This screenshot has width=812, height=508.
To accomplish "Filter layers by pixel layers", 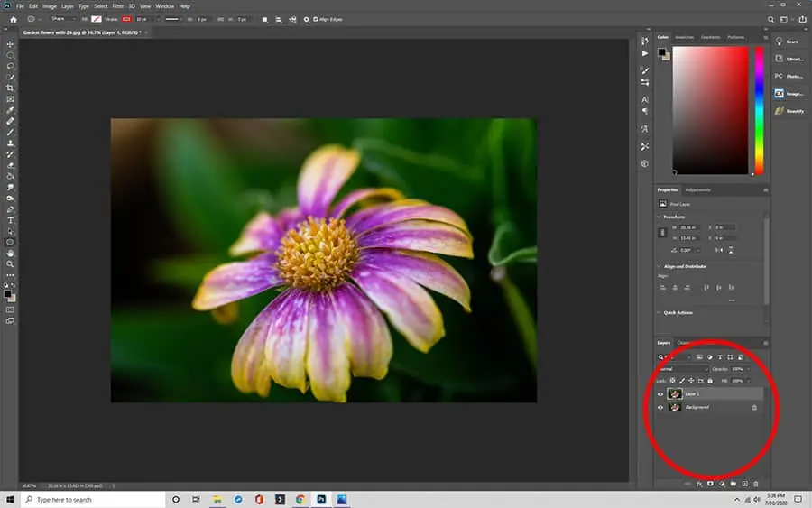I will point(699,357).
